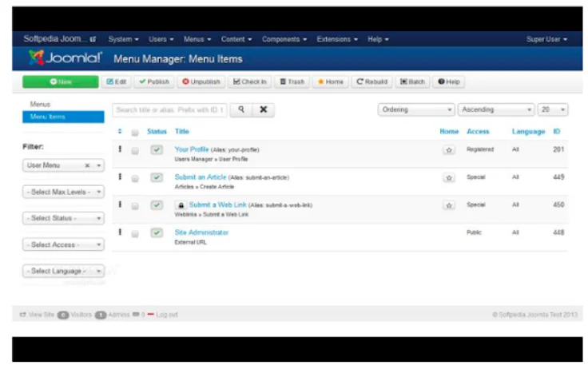Open the Extensions menu
Viewport: 588px width, 369px height.
[x=337, y=39]
